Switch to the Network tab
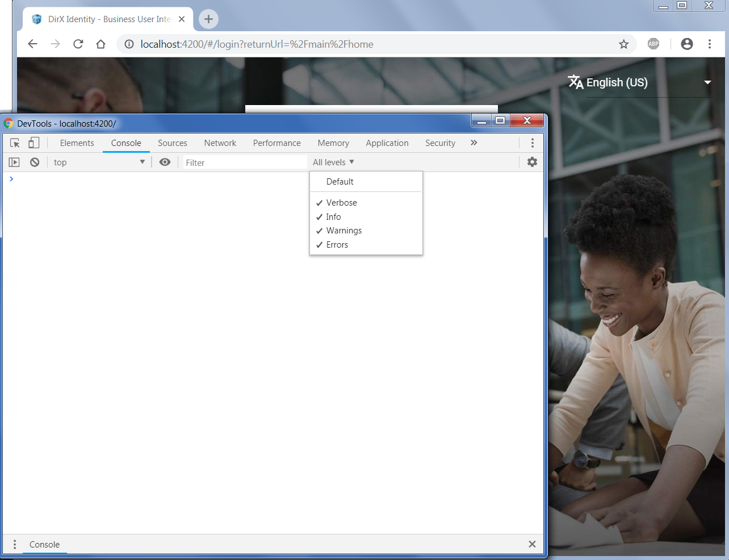 (220, 143)
